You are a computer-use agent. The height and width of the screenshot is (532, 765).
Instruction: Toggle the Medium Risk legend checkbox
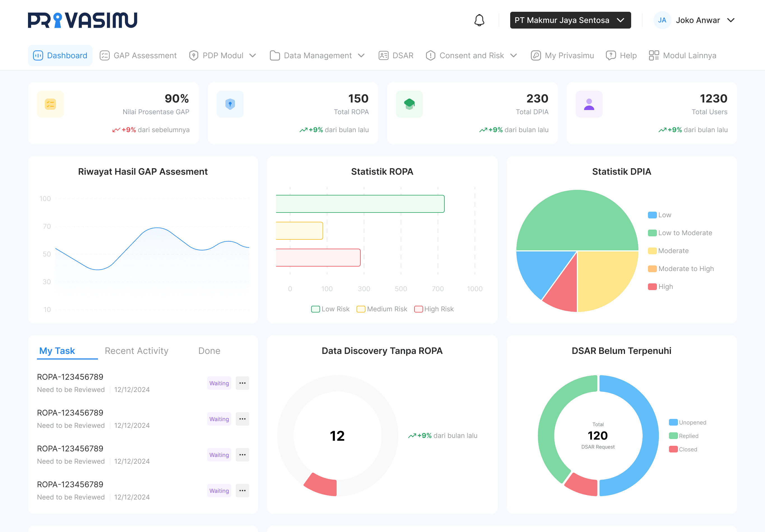coord(360,309)
